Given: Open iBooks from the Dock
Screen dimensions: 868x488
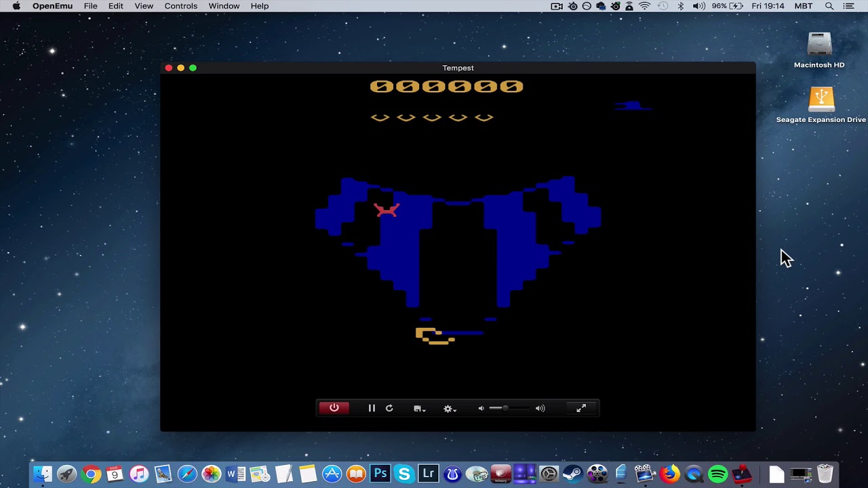Looking at the screenshot, I should click(356, 474).
